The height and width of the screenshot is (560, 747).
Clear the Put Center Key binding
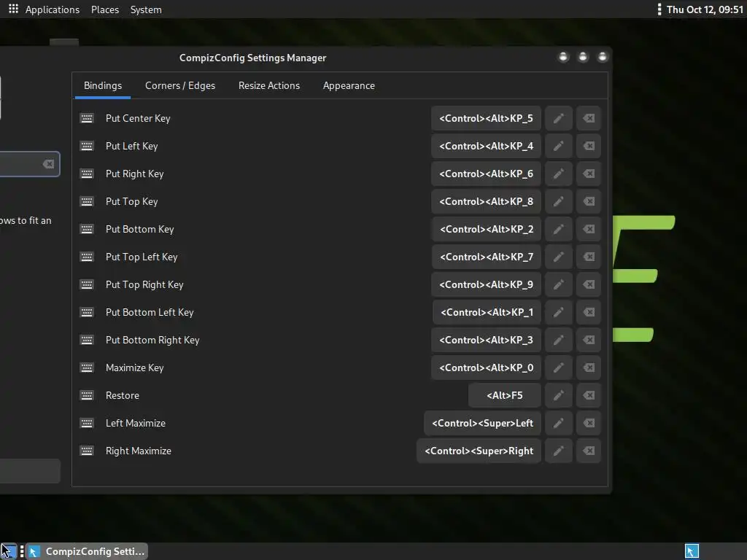tap(589, 118)
